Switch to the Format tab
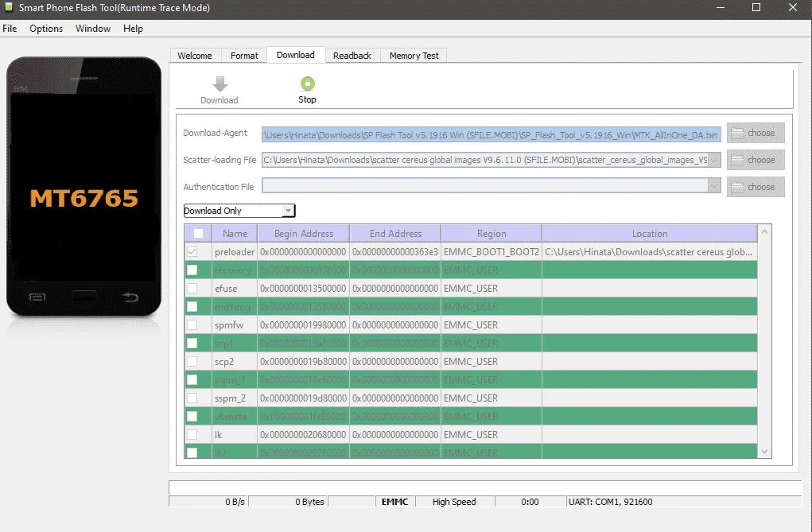812x532 pixels. [244, 56]
